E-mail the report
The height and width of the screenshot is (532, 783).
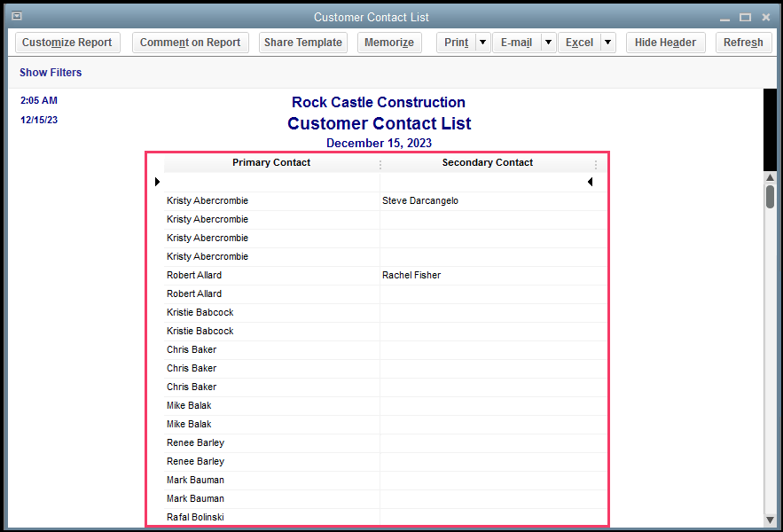tap(516, 42)
